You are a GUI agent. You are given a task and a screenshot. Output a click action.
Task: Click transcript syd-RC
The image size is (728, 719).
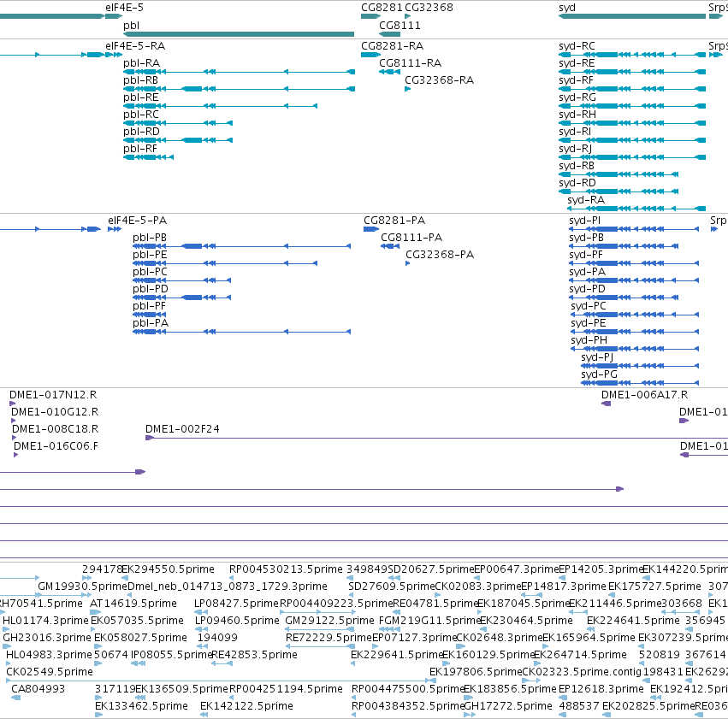[x=632, y=55]
